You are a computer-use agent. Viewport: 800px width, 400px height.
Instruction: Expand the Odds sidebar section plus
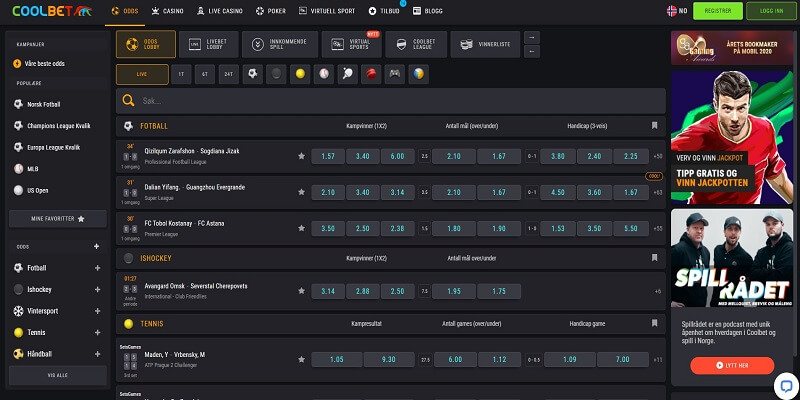pyautogui.click(x=96, y=246)
